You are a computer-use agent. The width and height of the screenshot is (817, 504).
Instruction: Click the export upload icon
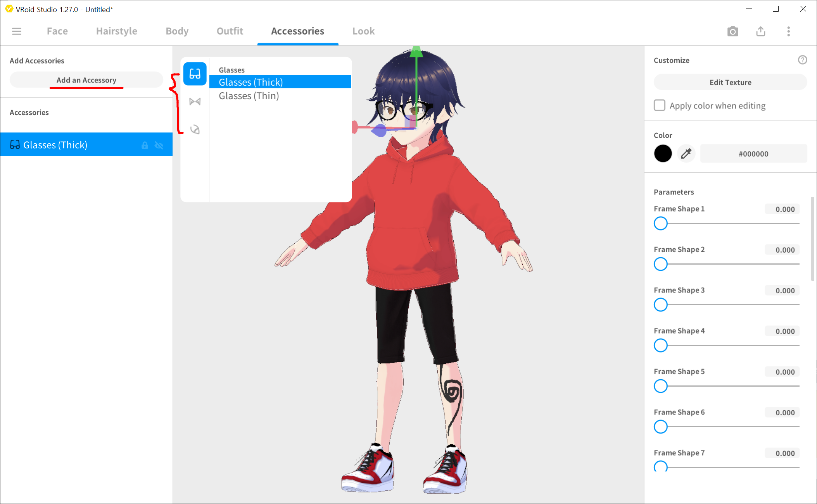(x=760, y=31)
